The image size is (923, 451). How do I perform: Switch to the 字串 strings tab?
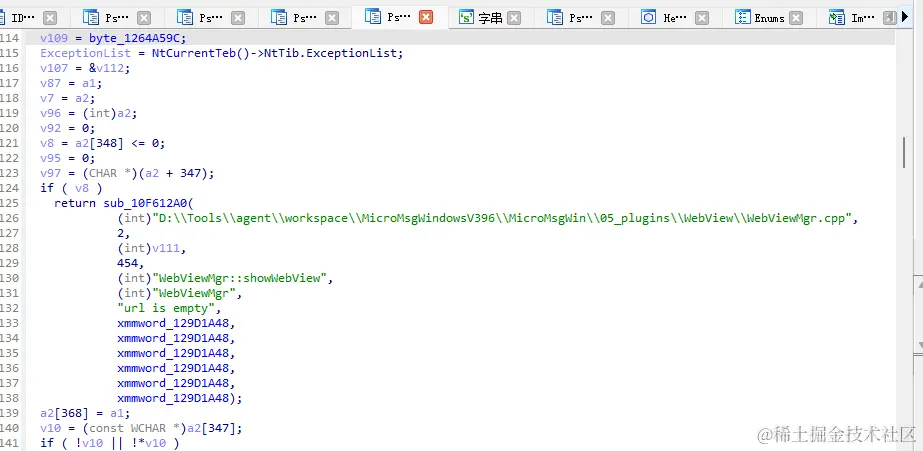(490, 18)
